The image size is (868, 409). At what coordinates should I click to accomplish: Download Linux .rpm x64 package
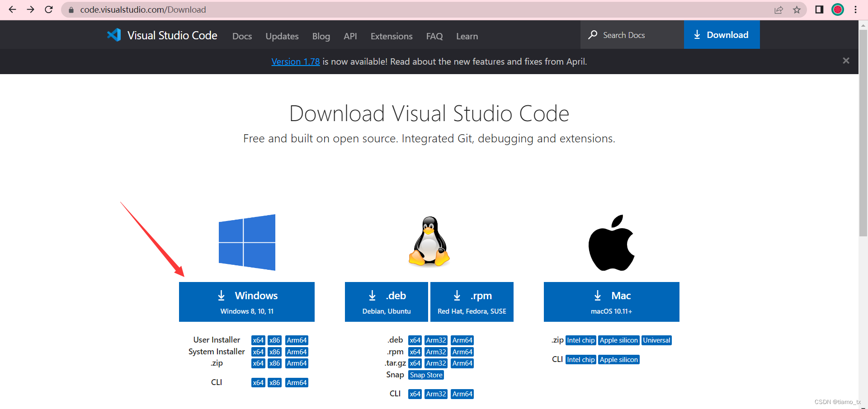click(415, 352)
